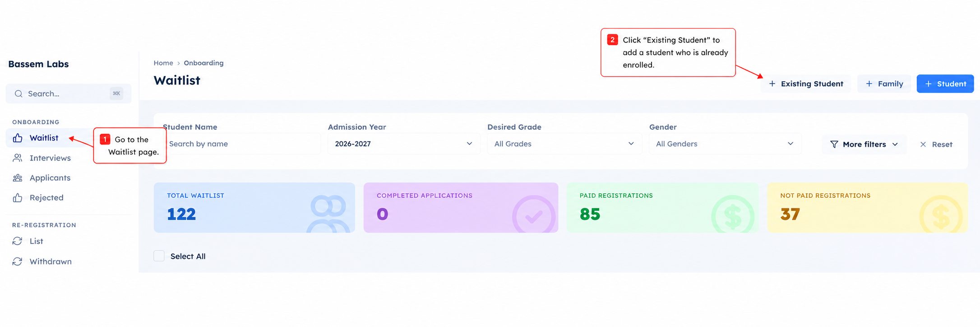
Task: Tick the Select All checkbox
Action: [159, 256]
